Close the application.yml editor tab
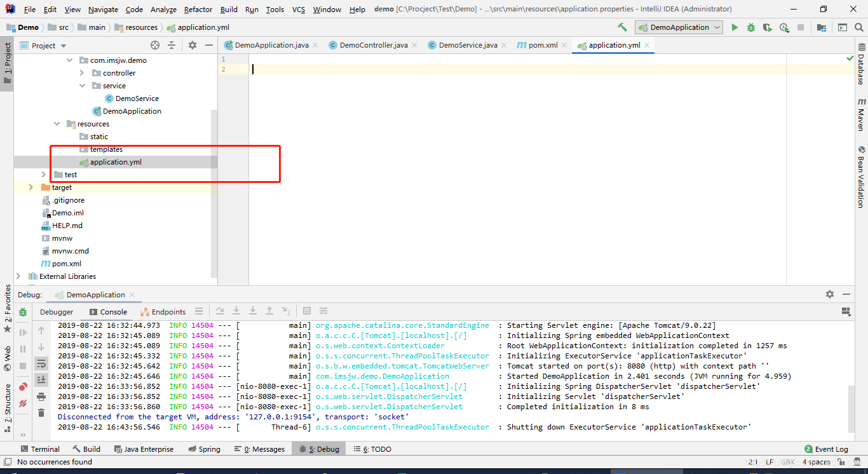868x474 pixels. click(x=647, y=45)
